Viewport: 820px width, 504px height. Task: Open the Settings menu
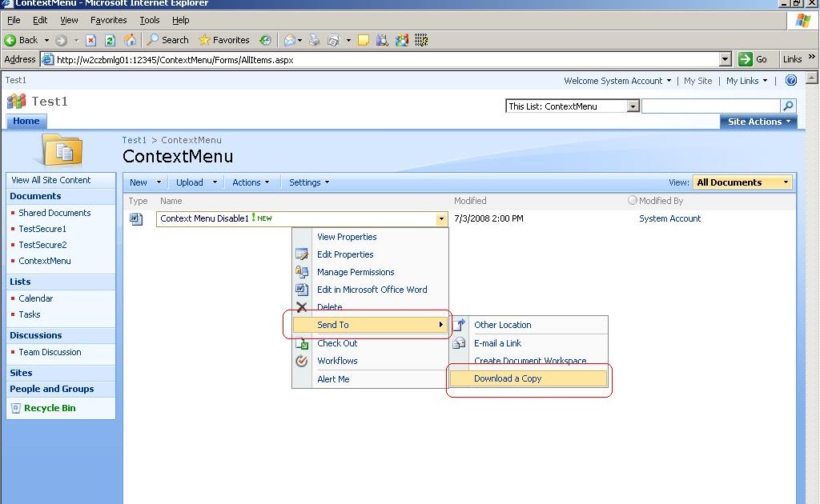309,182
